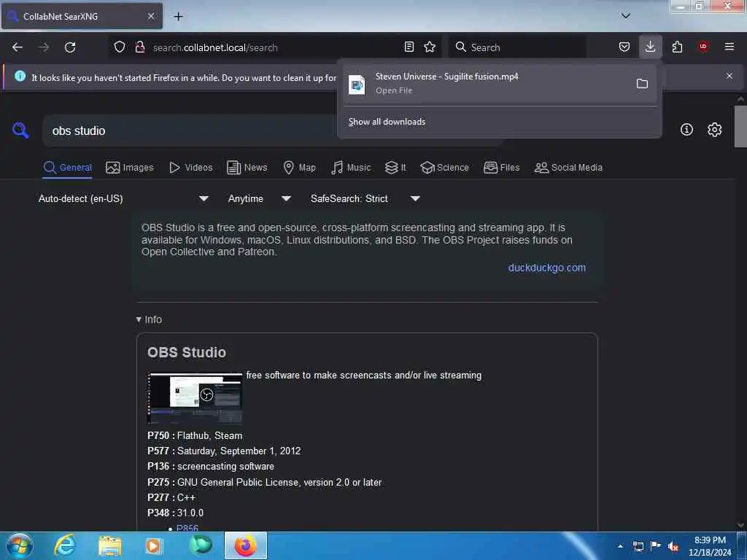Viewport: 747px width, 560px height.
Task: Click the padlock site security icon
Action: click(139, 47)
